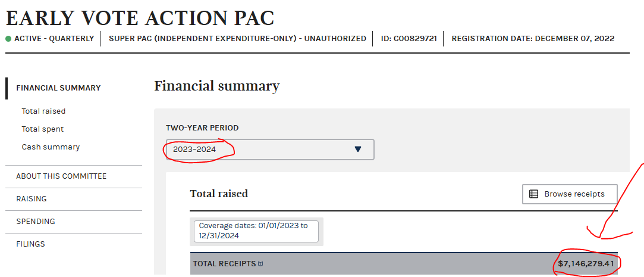Click the glossary icon beside Total Receipts
Image resolution: width=644 pixels, height=277 pixels.
click(x=260, y=264)
